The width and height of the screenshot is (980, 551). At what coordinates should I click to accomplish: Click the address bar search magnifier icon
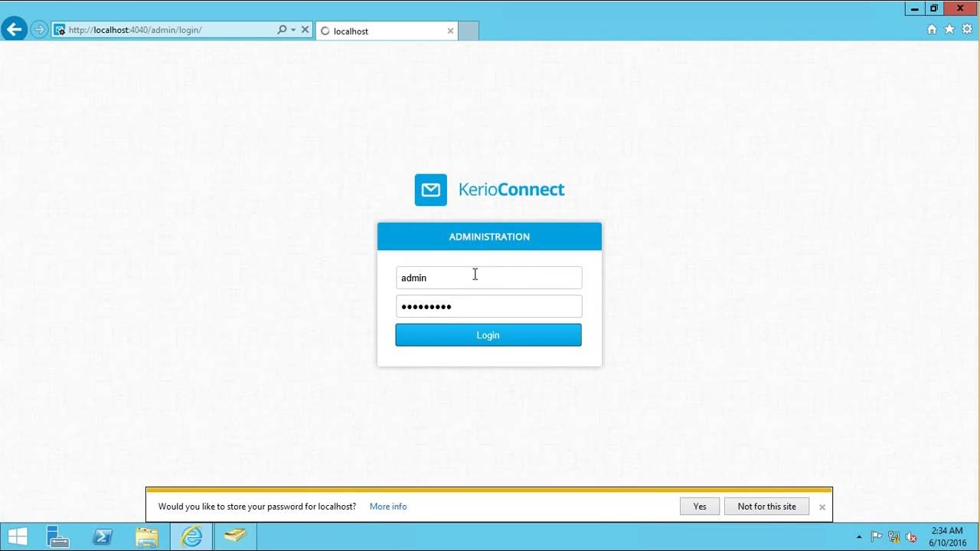pos(282,30)
